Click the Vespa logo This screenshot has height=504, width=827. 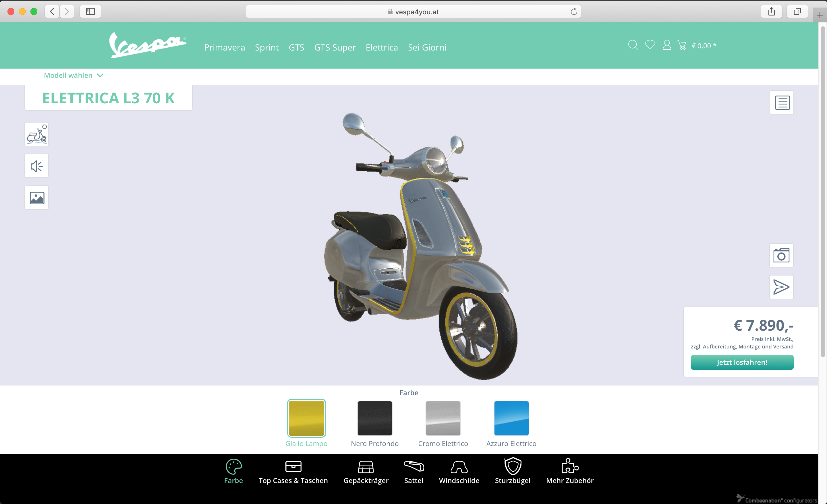pos(147,45)
